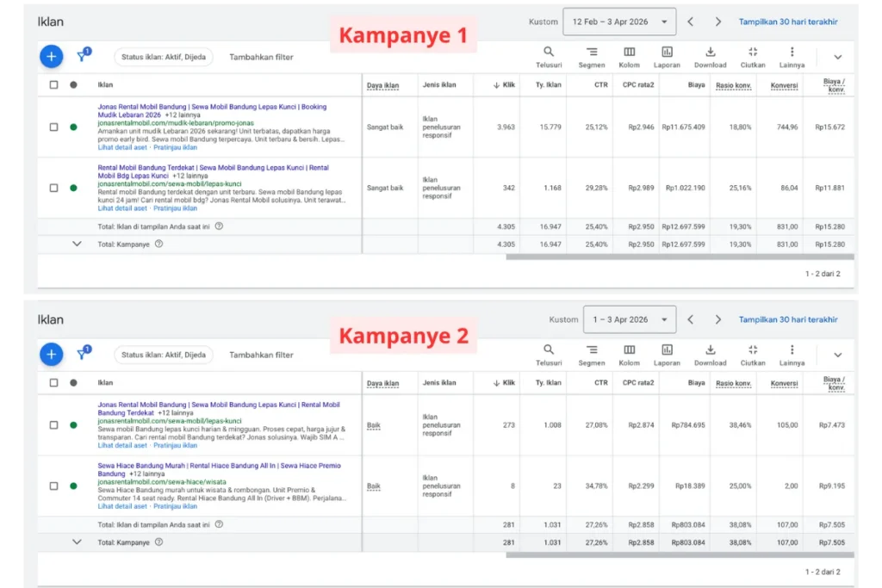Viewport: 882px width, 588px height.
Task: Click Tampilkan 30 hari terakhir link in Kampanye 1
Action: pyautogui.click(x=787, y=22)
